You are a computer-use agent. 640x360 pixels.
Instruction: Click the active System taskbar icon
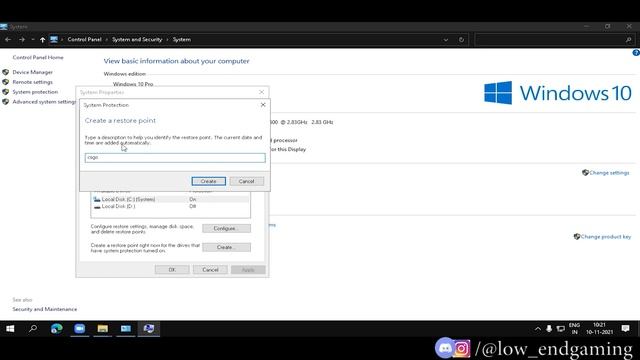(x=149, y=329)
